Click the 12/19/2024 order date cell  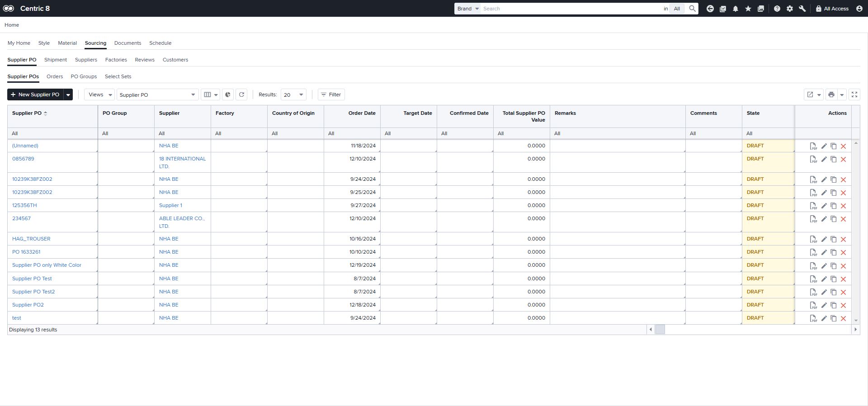coord(352,265)
